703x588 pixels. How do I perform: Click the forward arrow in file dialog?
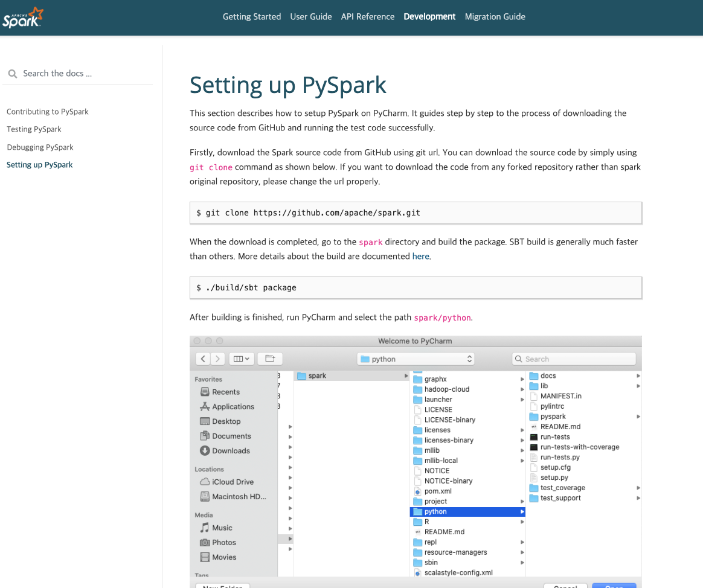click(x=217, y=359)
